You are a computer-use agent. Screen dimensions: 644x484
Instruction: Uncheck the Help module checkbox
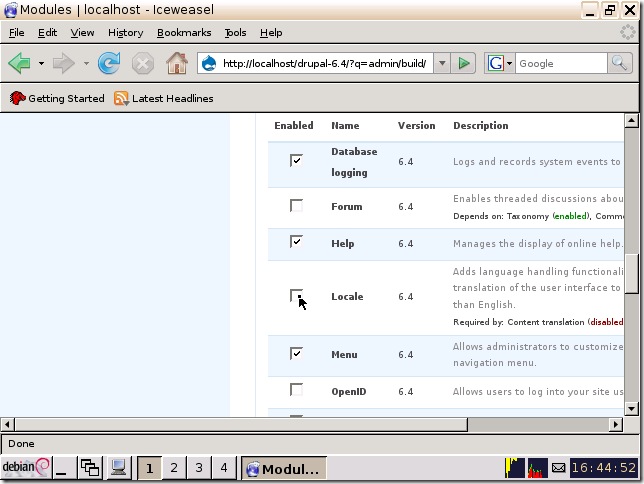point(296,242)
